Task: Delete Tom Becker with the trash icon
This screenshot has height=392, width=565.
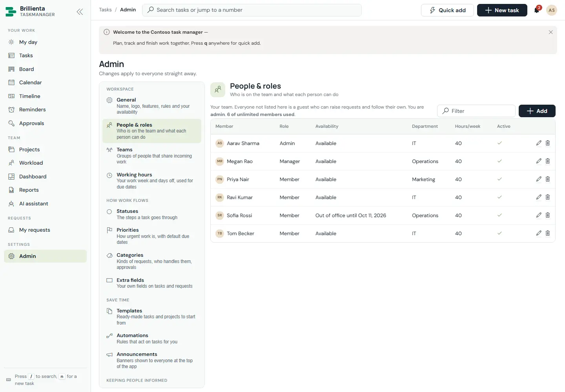Action: (548, 233)
